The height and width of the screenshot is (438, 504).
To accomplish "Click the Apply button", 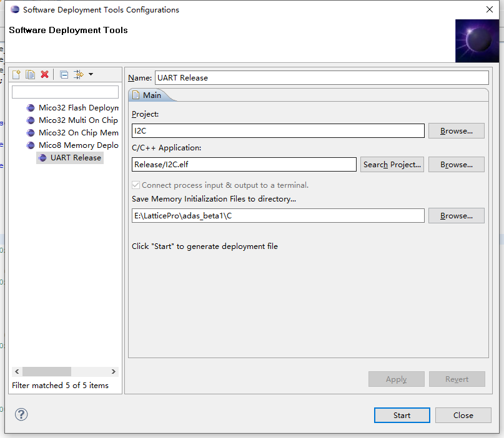I will pos(397,379).
